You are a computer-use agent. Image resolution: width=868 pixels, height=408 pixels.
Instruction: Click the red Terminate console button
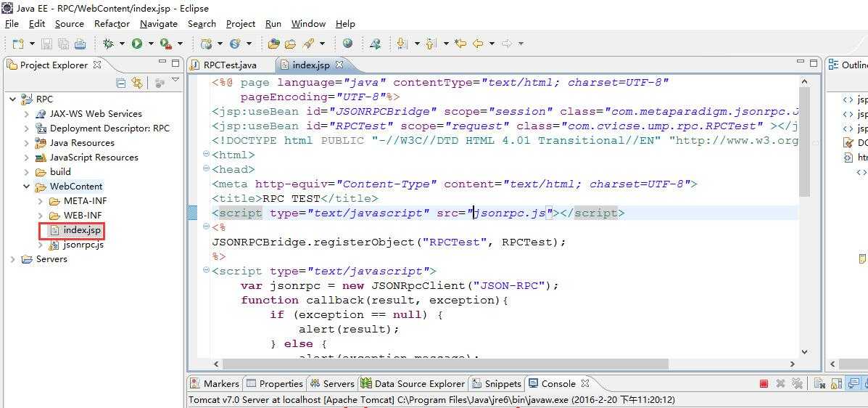[x=764, y=383]
